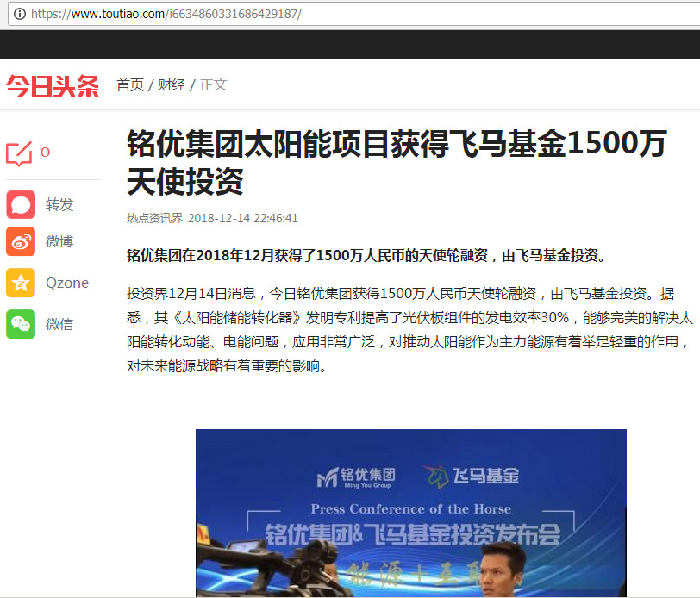Screen dimensions: 700x598
Task: Click the 微信 label
Action: pyautogui.click(x=59, y=324)
